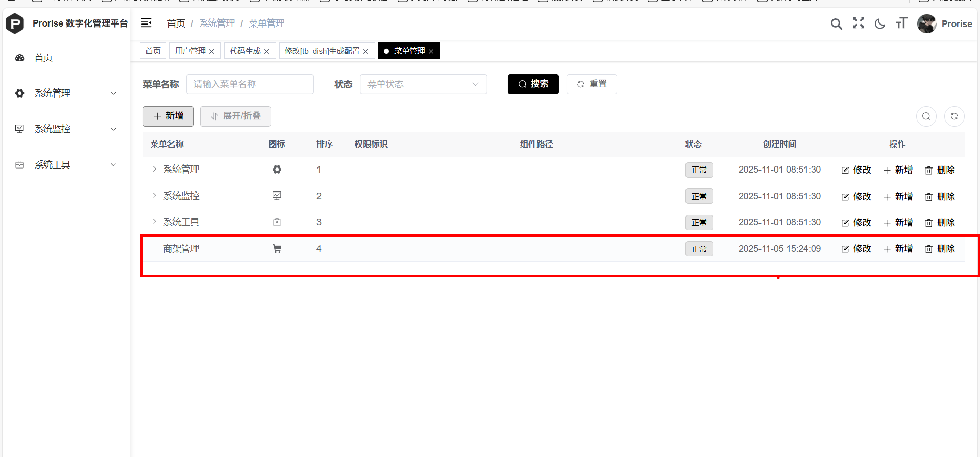The height and width of the screenshot is (457, 980).
Task: Toggle dark mode with the moon icon
Action: pos(879,23)
